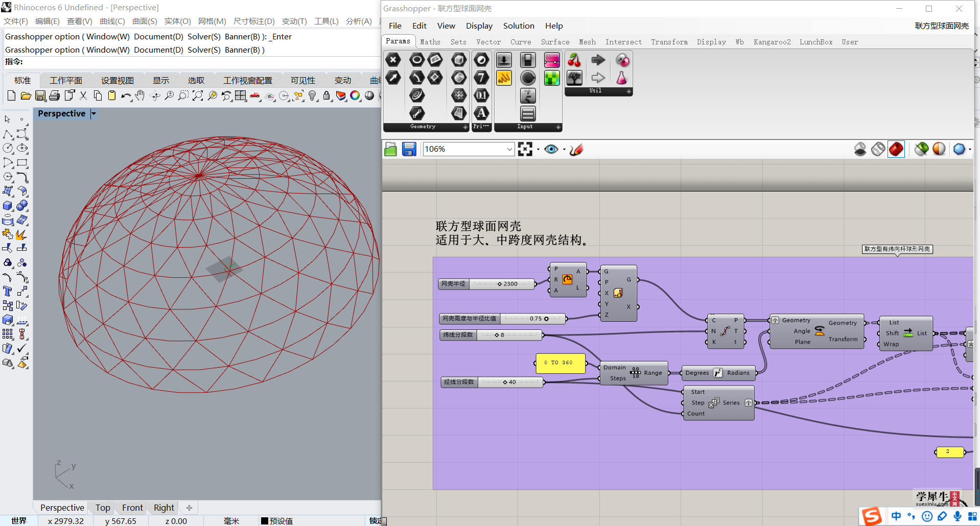Toggle Grasshopper preview eye icon
Screen dimensions: 980x526
(551, 149)
